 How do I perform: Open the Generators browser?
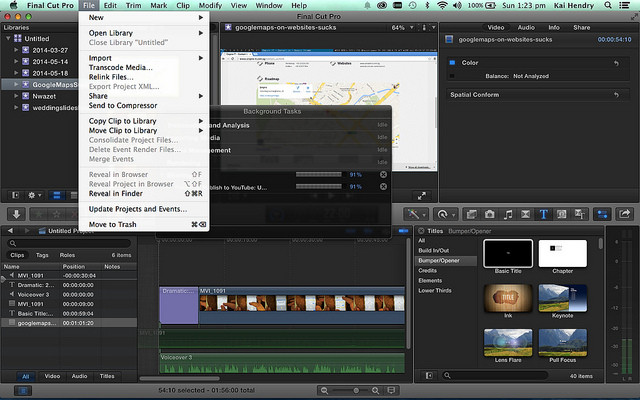[x=561, y=214]
